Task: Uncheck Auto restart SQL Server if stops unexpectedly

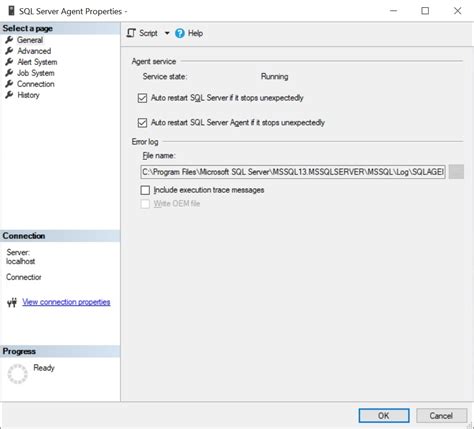Action: point(142,98)
